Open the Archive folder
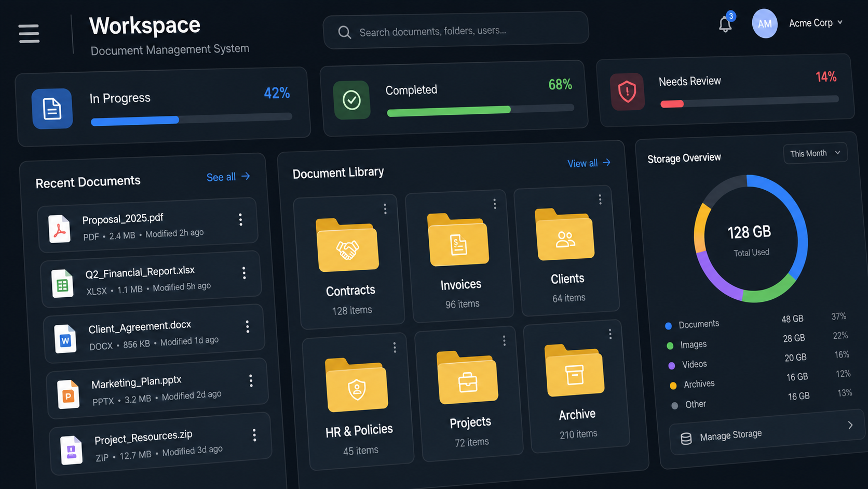 pyautogui.click(x=577, y=387)
